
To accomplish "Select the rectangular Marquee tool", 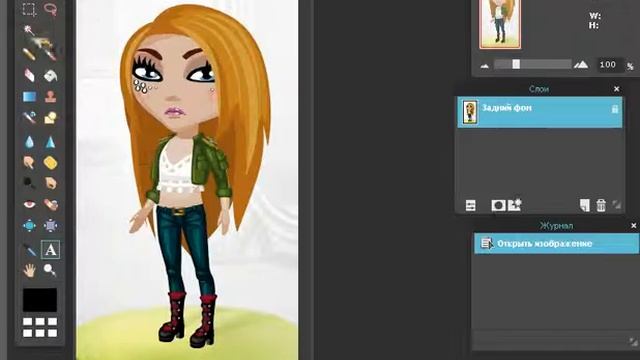I will tap(29, 9).
